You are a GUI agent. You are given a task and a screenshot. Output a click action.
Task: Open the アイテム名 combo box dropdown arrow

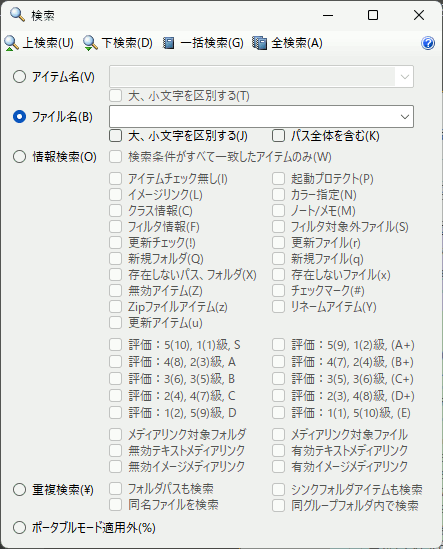(x=405, y=77)
